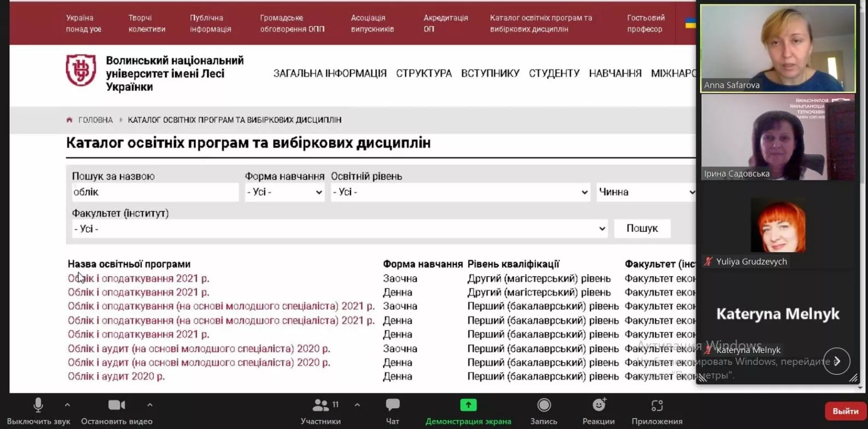Open Гостьовий професор link
Image resolution: width=868 pixels, height=429 pixels.
pos(646,24)
